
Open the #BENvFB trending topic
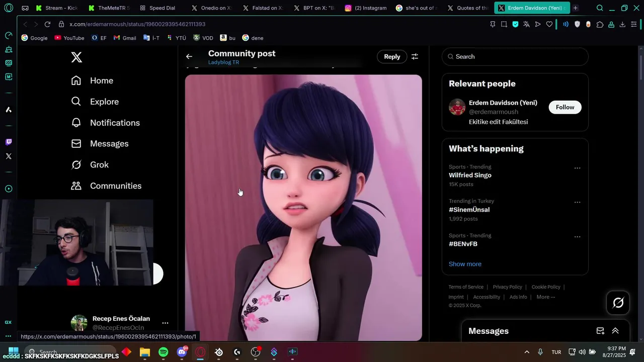point(463,244)
